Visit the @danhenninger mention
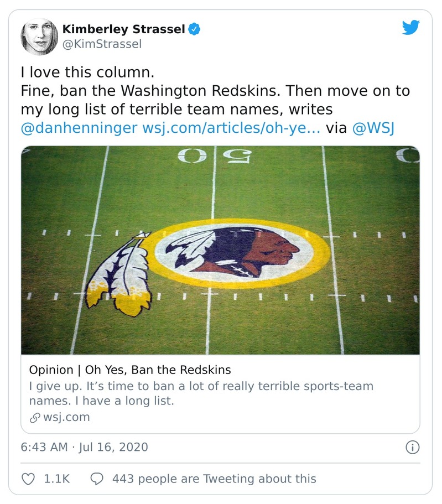Viewport: 442px width, 504px height. point(79,128)
